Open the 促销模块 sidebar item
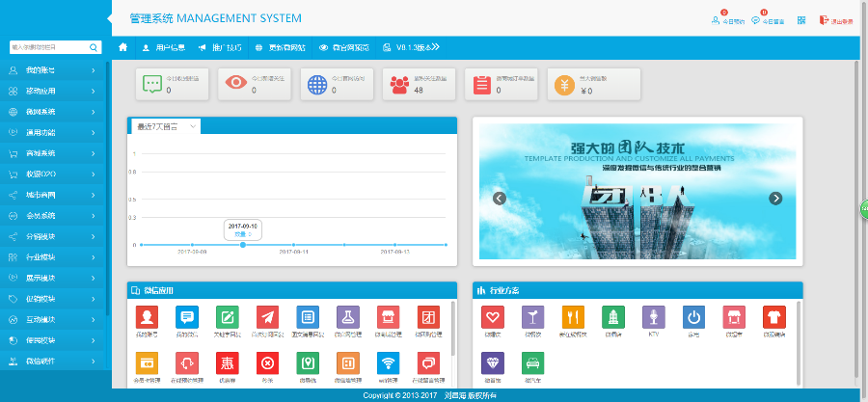The width and height of the screenshot is (868, 402). click(52, 299)
